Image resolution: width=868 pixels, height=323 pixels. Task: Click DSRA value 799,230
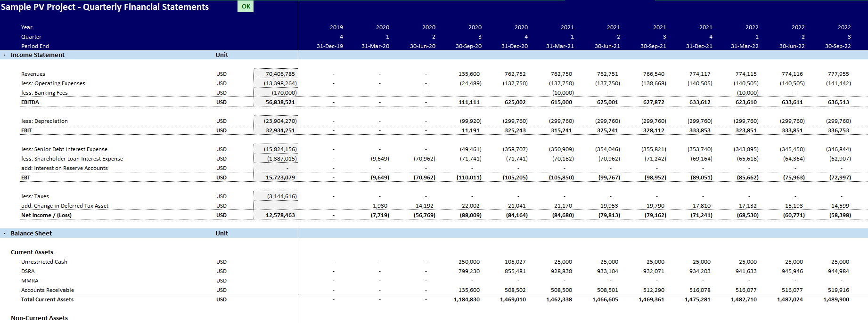469,271
